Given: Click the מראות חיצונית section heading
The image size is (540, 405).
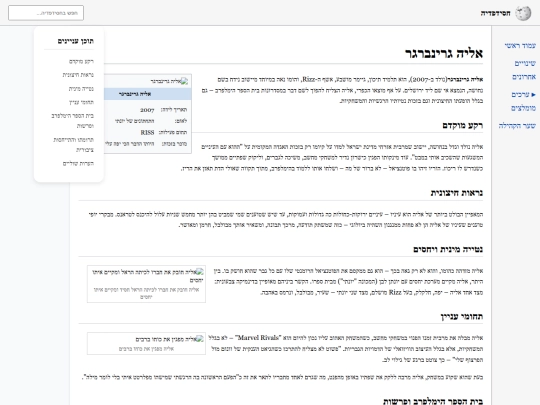Looking at the screenshot, I should pyautogui.click(x=457, y=193).
